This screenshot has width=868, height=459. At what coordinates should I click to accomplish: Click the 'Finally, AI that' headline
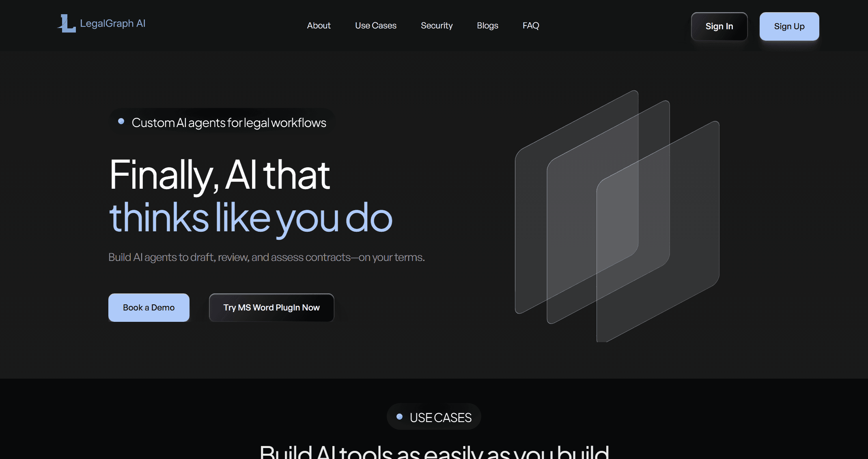[219, 175]
